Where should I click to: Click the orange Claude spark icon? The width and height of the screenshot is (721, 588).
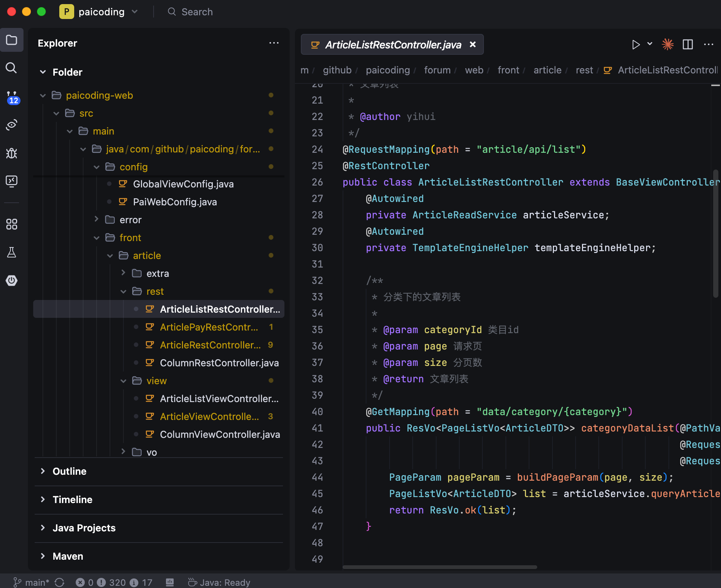667,45
